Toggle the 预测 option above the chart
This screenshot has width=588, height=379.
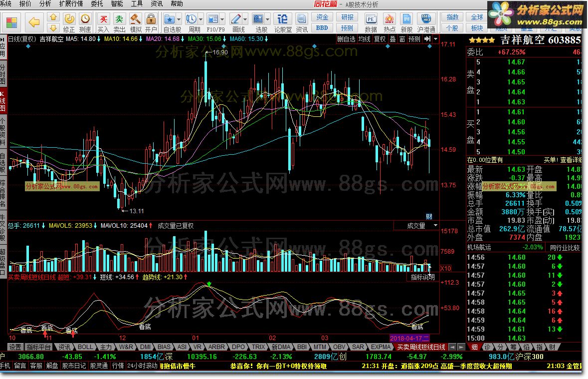point(414,39)
